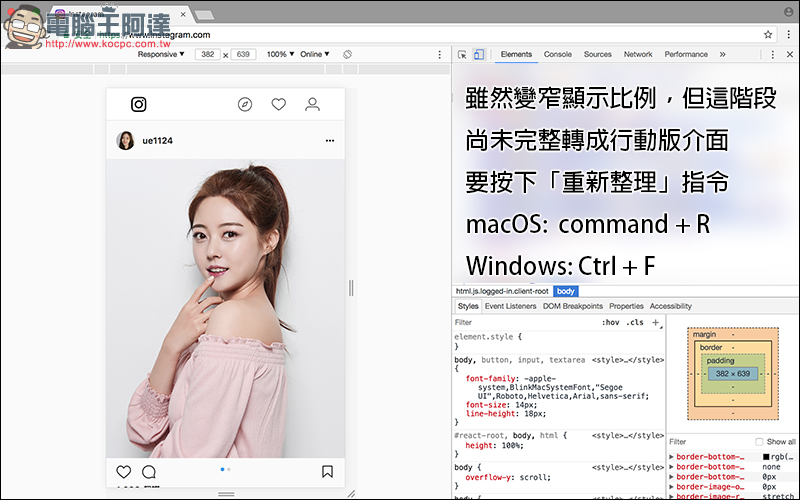Switch to the Sources tab
This screenshot has height=500, width=800.
(597, 54)
